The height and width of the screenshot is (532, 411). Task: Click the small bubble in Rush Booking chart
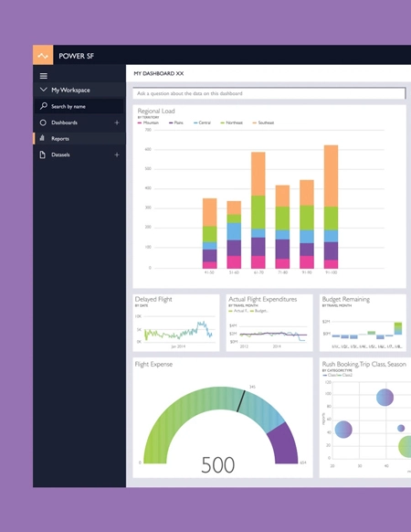[x=401, y=428]
